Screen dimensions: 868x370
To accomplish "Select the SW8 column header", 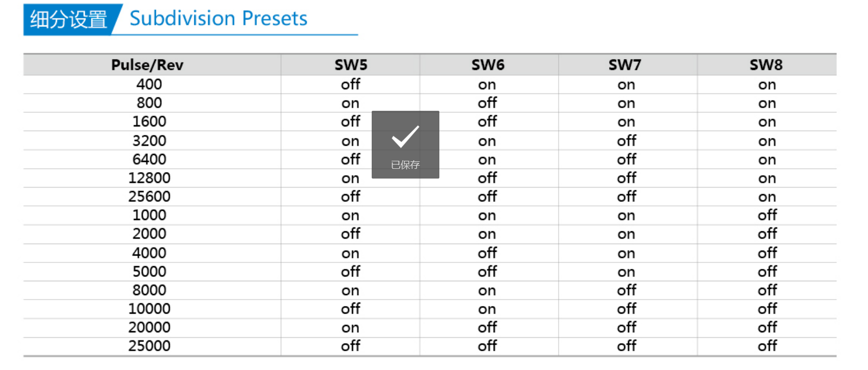I will (766, 65).
